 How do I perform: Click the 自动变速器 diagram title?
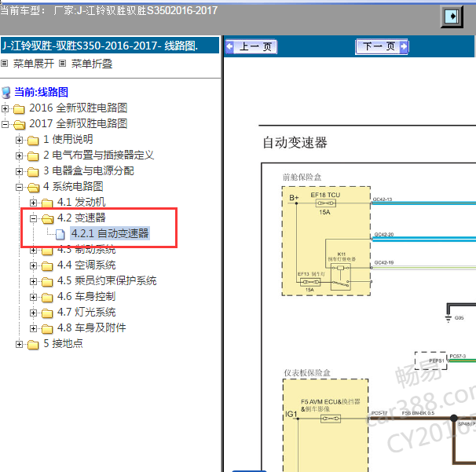295,143
